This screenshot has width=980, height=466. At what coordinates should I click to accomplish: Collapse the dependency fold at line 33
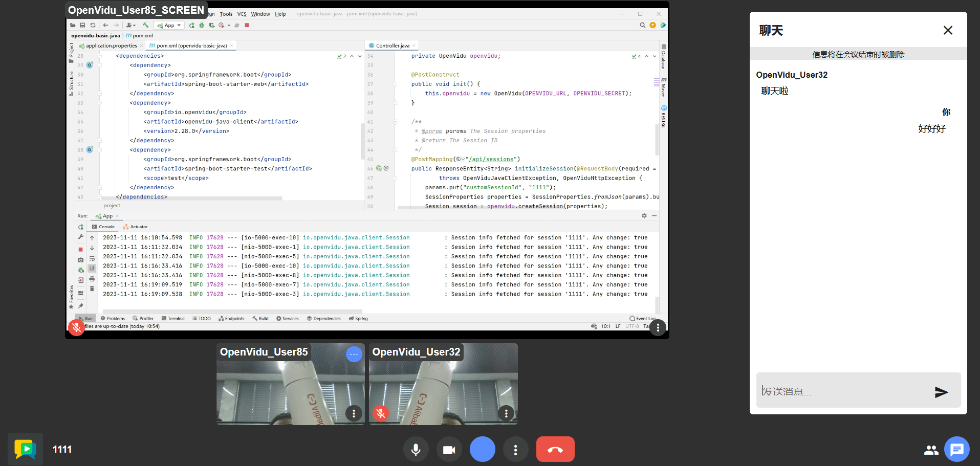(x=100, y=103)
